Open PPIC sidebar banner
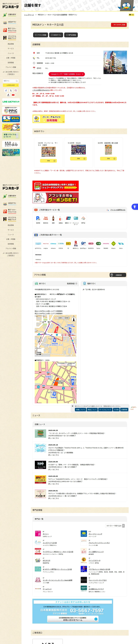This screenshot has height=644, width=138. (11, 110)
